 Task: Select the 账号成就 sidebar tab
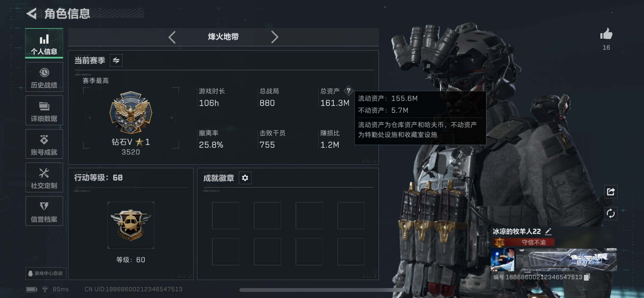pos(44,144)
